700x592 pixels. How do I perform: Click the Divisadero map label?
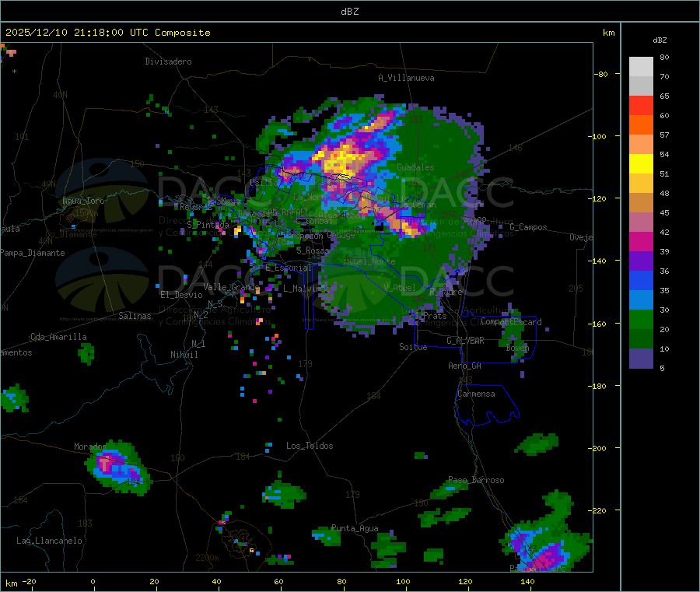tap(168, 61)
